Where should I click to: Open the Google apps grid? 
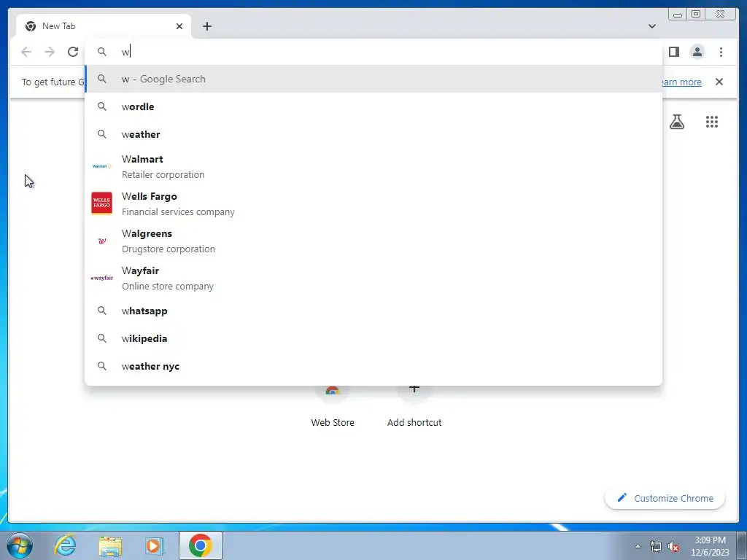coord(712,122)
